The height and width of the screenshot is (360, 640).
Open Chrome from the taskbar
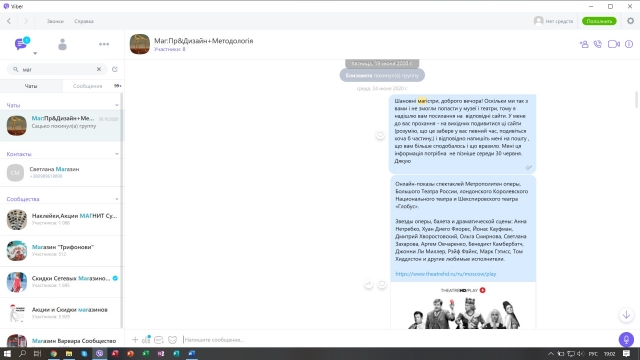coord(53,353)
